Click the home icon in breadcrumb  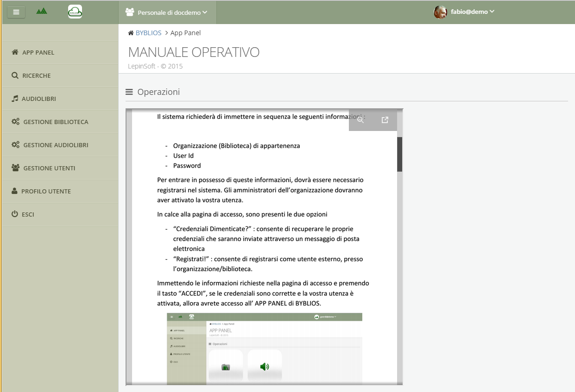pos(131,33)
